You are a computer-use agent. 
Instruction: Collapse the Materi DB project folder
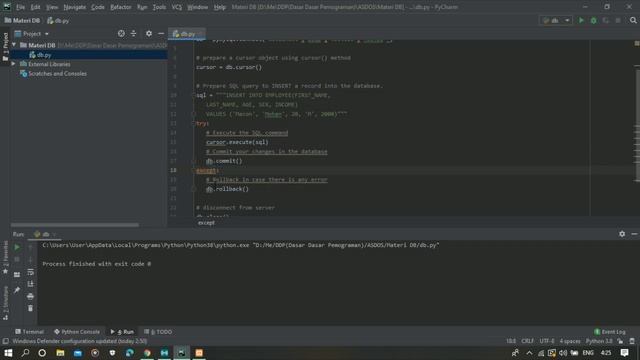click(x=14, y=45)
